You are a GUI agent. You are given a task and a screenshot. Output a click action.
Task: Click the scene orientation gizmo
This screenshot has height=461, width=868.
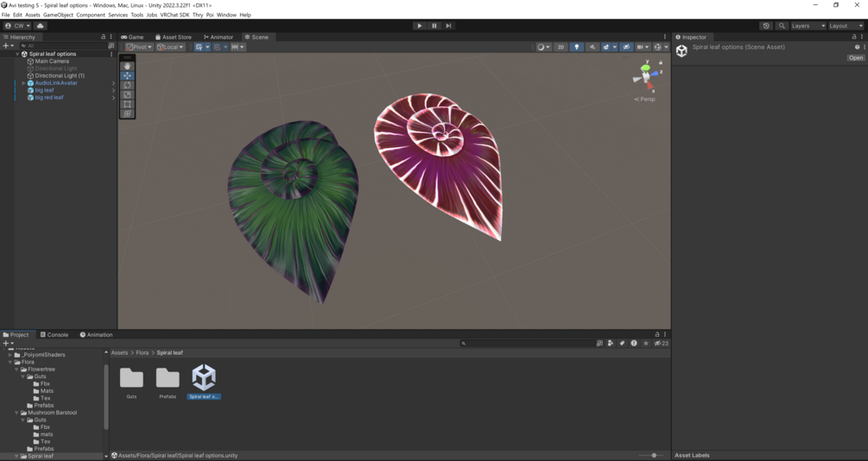coord(645,76)
